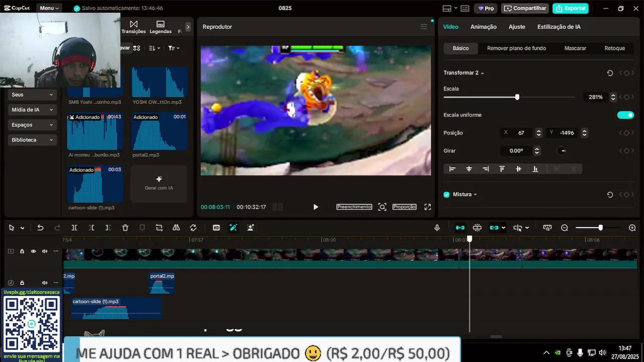Click the Preenchimento button in player
Screen dimensions: 644x362
click(354, 207)
